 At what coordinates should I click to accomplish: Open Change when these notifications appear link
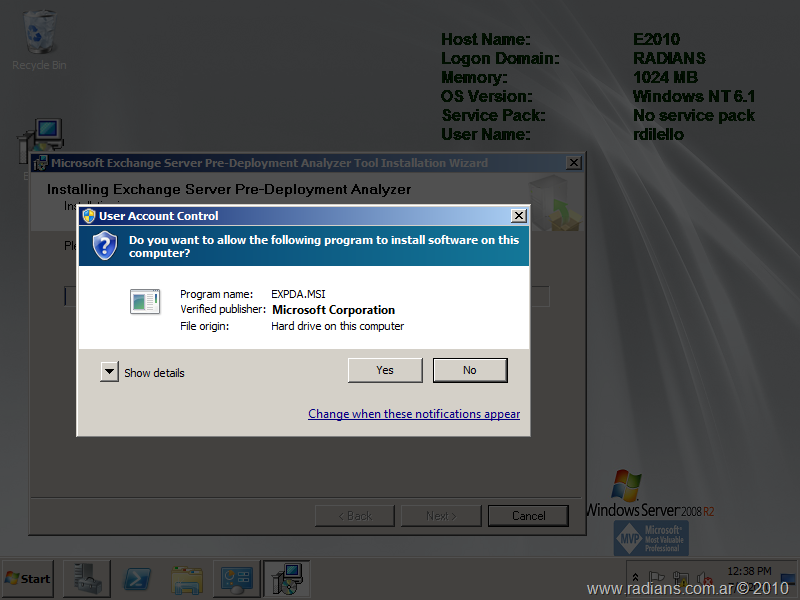coord(414,414)
